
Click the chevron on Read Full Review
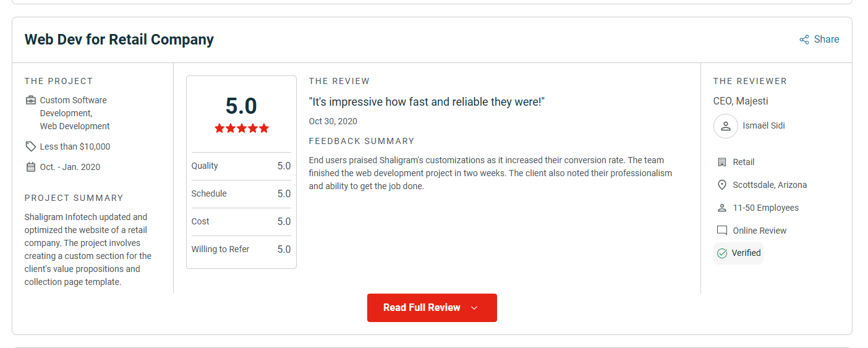tap(474, 308)
